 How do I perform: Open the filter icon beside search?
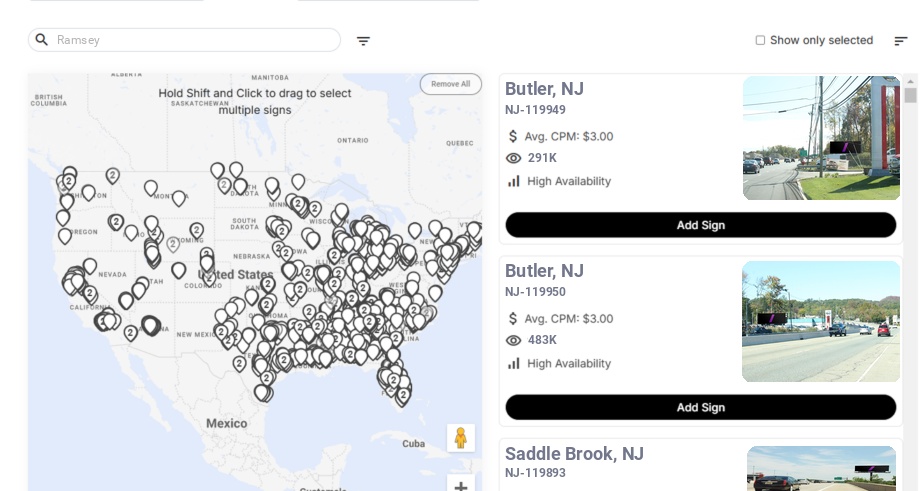click(x=363, y=41)
